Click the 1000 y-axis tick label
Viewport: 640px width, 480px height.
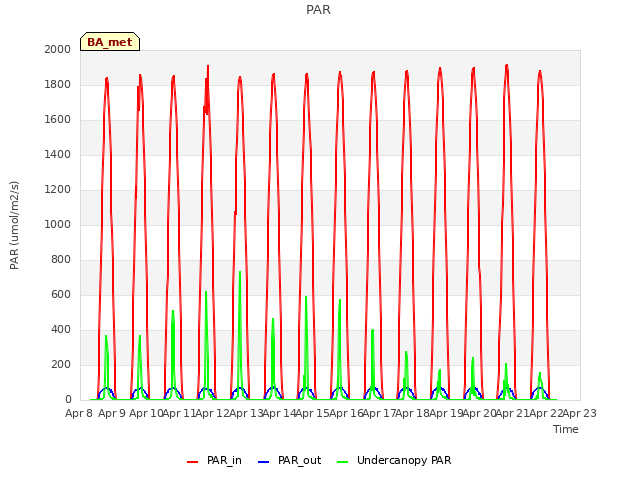point(58,224)
